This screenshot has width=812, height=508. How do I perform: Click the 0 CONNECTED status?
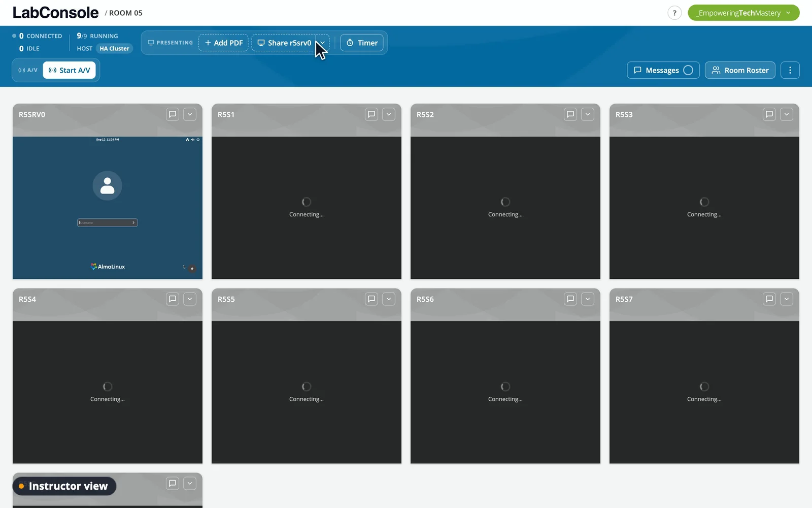coord(37,36)
